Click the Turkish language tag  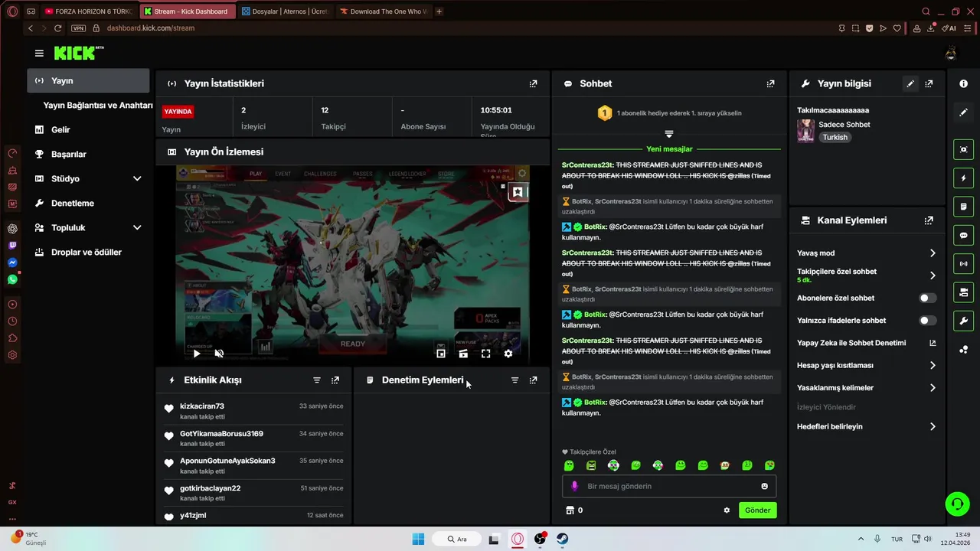coord(835,138)
